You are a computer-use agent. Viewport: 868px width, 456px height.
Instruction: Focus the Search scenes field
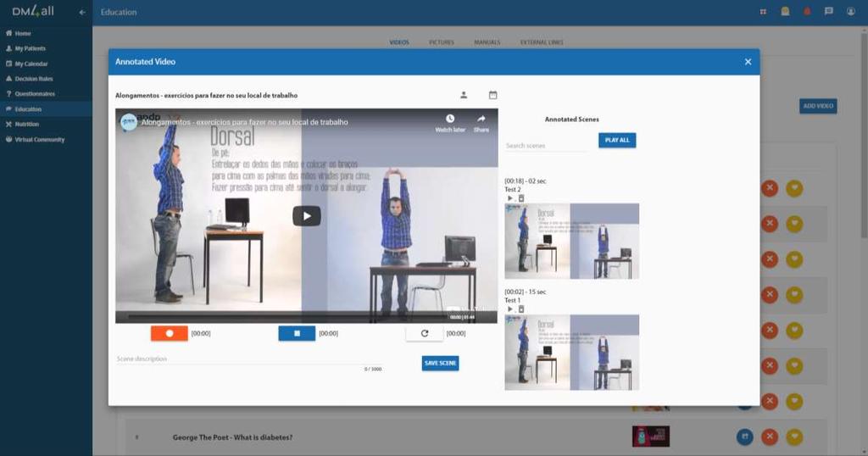(545, 146)
